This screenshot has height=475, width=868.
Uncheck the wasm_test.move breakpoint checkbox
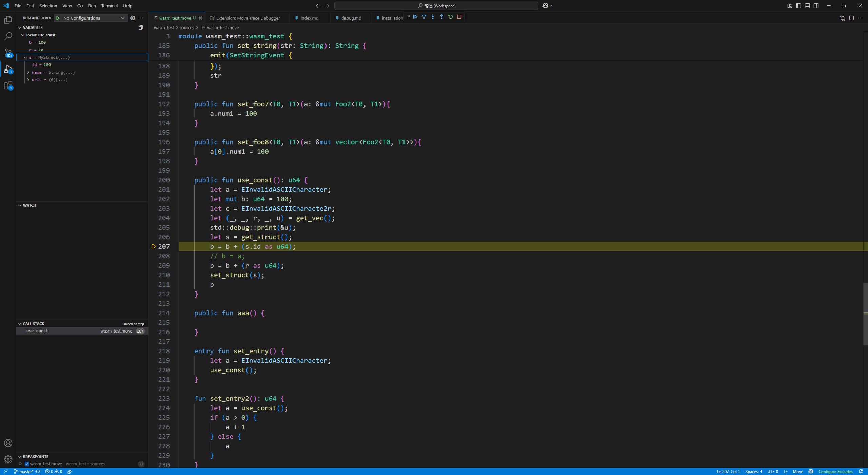[x=27, y=464]
